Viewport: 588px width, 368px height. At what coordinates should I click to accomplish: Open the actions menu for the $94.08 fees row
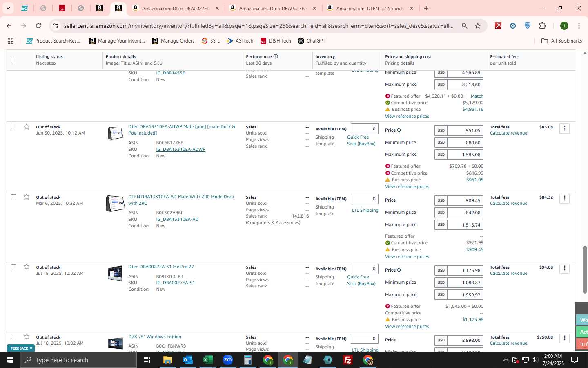[x=564, y=268]
